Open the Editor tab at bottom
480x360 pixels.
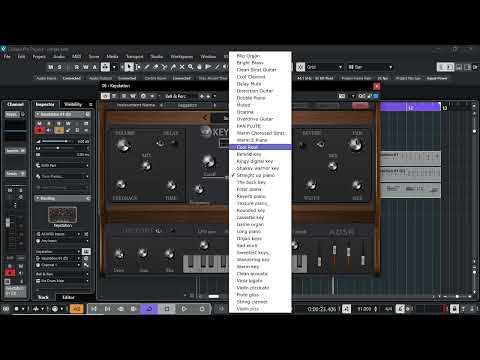68,297
